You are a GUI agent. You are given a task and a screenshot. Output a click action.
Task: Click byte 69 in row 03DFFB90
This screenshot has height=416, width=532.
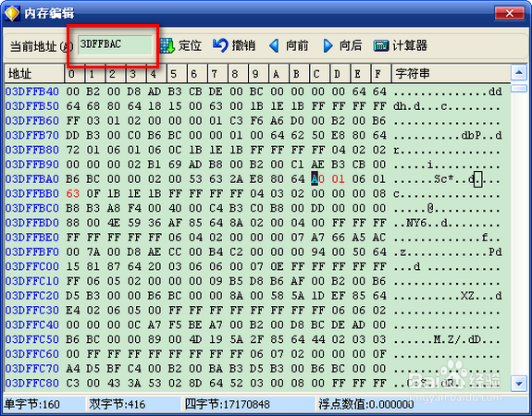[175, 165]
